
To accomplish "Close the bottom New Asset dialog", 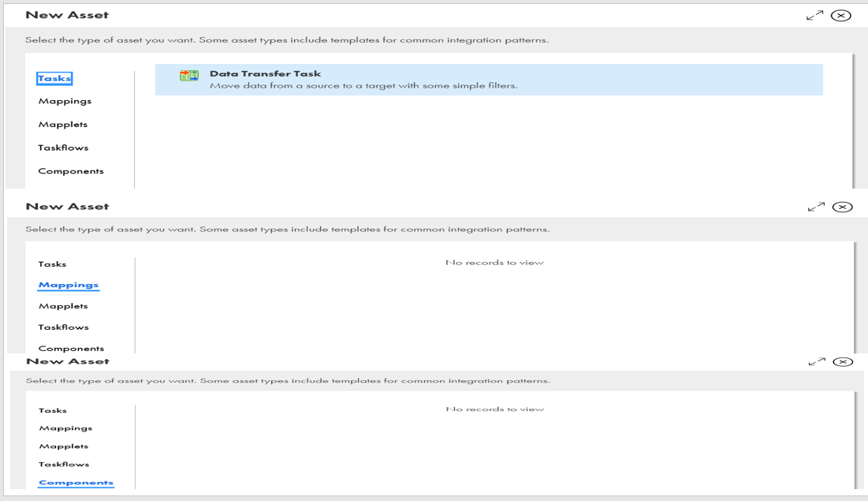I will pyautogui.click(x=843, y=362).
